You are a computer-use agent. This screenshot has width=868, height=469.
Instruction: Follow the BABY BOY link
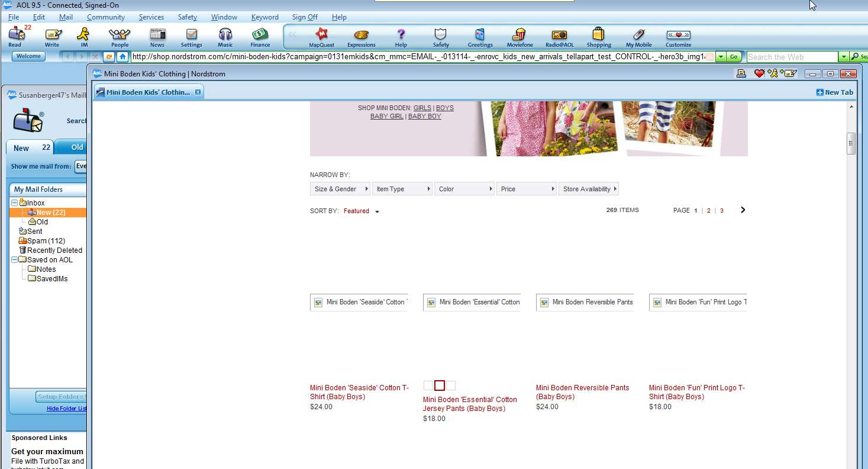coord(425,116)
